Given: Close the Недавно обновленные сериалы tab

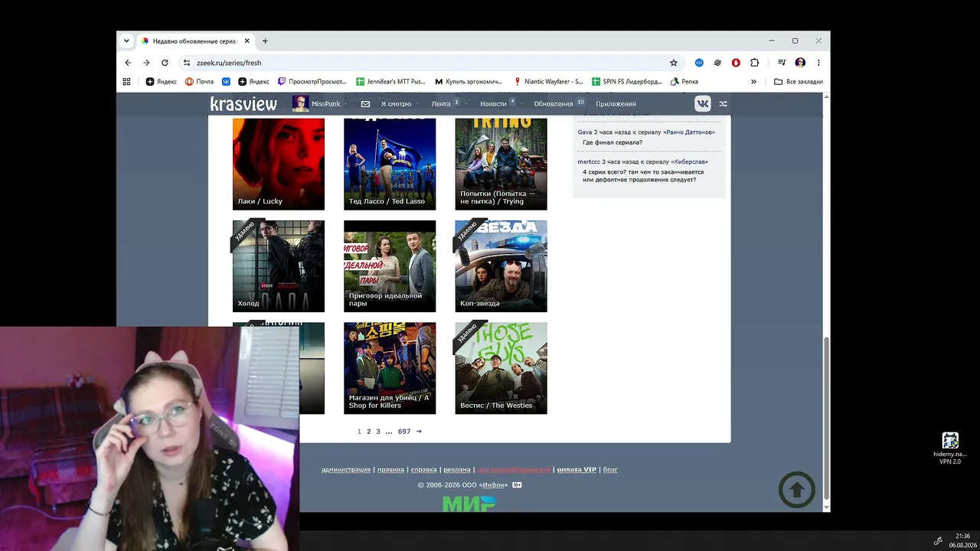Looking at the screenshot, I should [247, 41].
